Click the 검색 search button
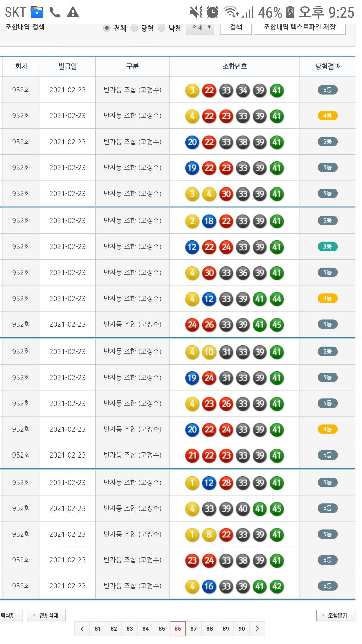Screen dimensions: 362x644 click(236, 28)
